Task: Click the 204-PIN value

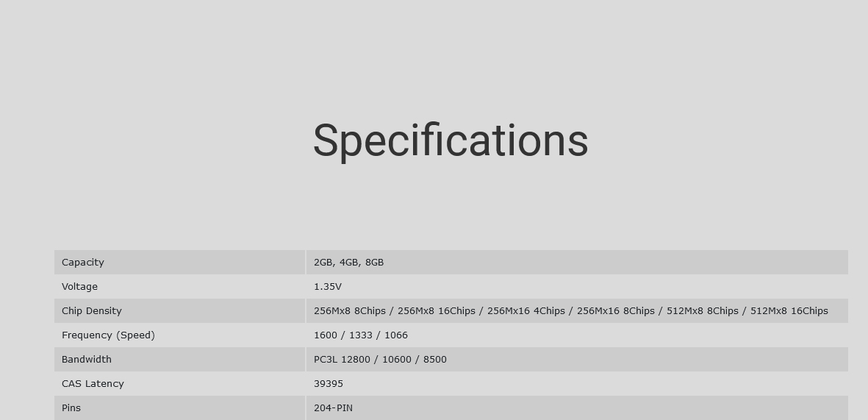Action: (x=333, y=407)
